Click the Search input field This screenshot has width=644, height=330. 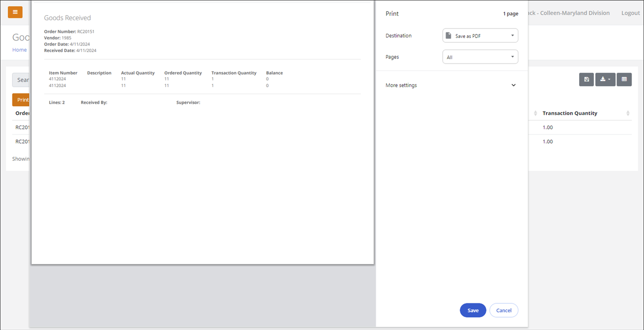pyautogui.click(x=21, y=80)
